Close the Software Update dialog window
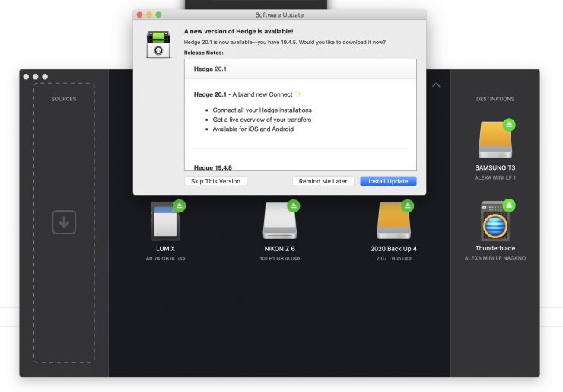 [139, 14]
